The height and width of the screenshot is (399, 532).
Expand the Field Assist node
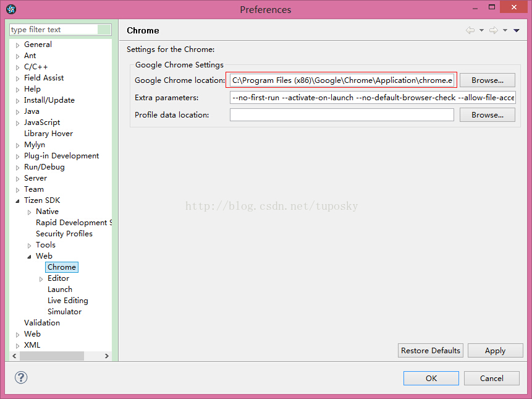18,79
